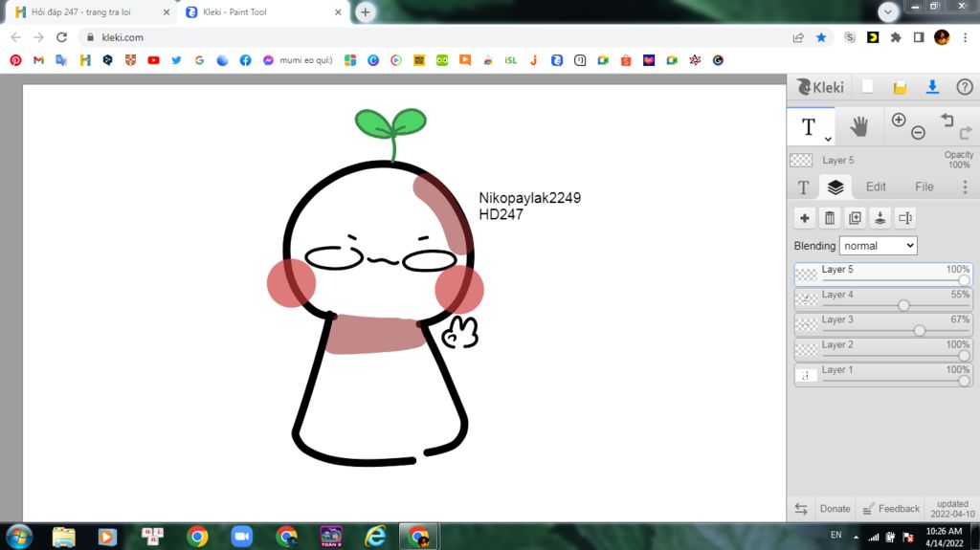
Task: Open the Chrome three-dot menu
Action: [x=965, y=37]
